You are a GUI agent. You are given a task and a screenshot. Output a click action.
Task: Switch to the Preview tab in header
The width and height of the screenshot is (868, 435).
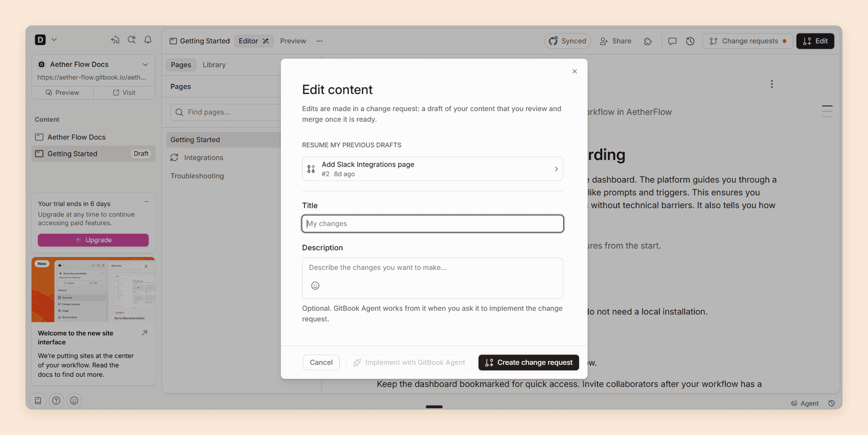[293, 41]
